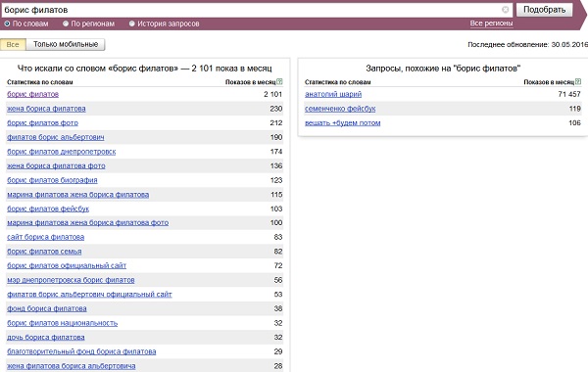The height and width of the screenshot is (372, 588).
Task: Switch to the 'Все' tab
Action: (13, 45)
